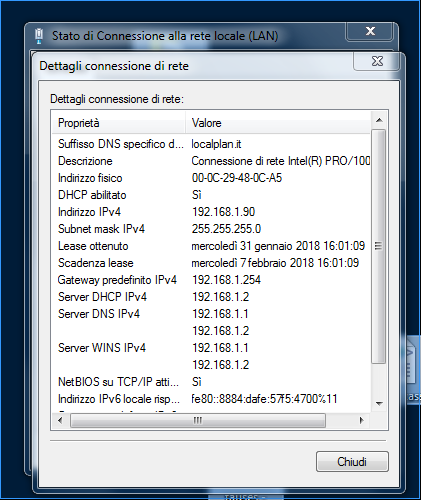421x500 pixels.
Task: Click the network adapter icon in title bar
Action: click(39, 36)
